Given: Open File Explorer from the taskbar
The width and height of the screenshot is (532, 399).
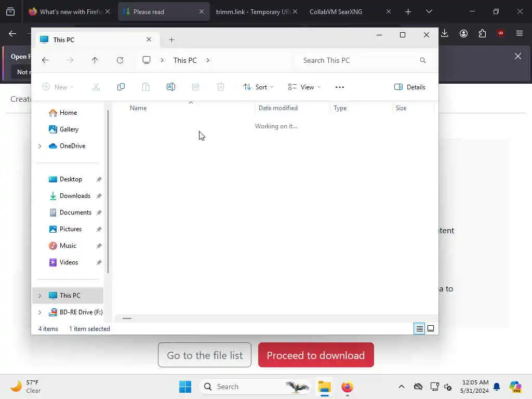Looking at the screenshot, I should 324,387.
